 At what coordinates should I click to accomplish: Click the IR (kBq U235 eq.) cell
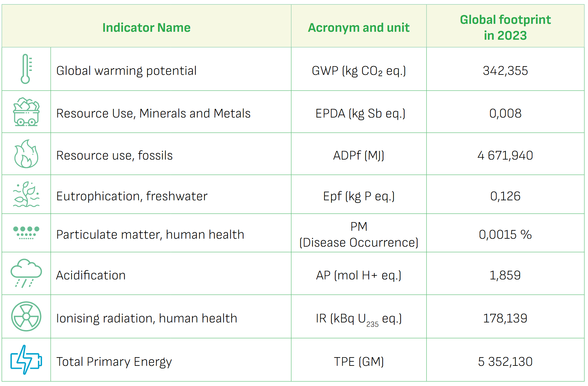click(x=359, y=319)
